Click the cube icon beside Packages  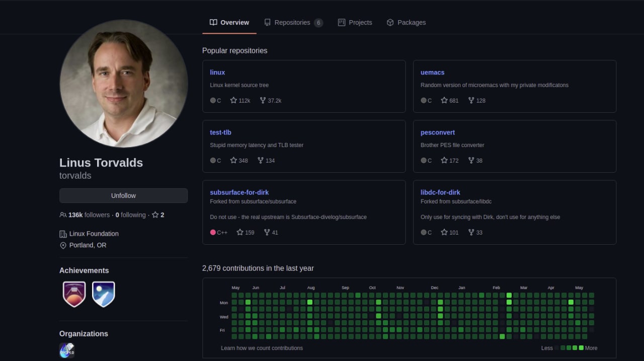390,23
